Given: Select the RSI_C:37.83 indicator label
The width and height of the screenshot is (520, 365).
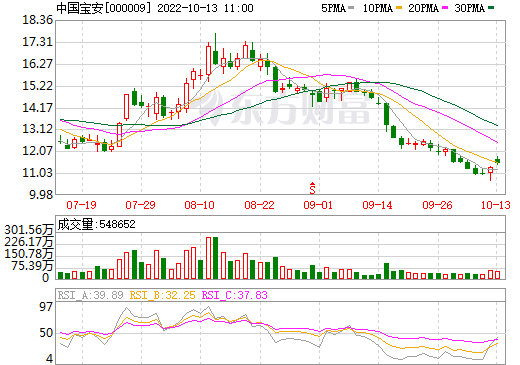Looking at the screenshot, I should point(235,295).
